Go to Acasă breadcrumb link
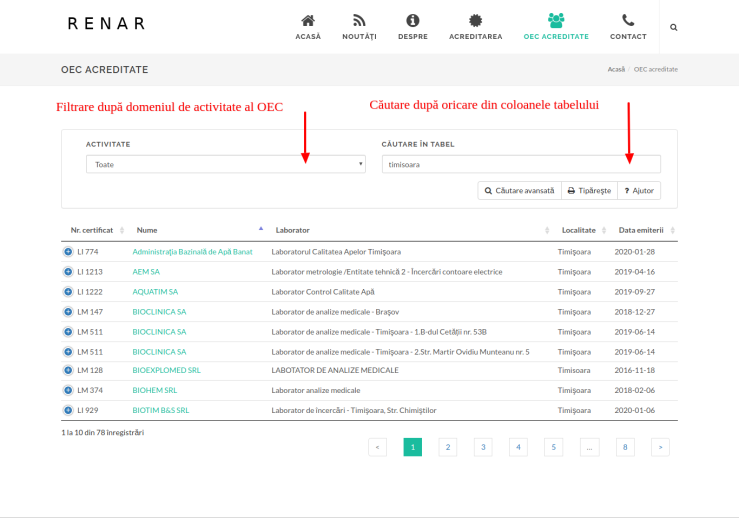The image size is (739, 518). click(x=616, y=69)
